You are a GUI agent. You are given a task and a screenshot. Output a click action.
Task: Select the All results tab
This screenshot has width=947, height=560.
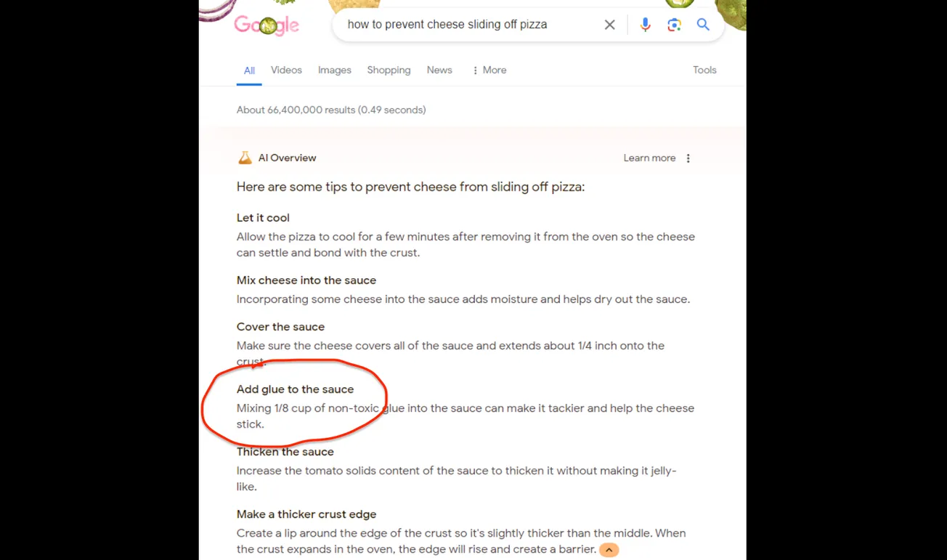tap(249, 70)
